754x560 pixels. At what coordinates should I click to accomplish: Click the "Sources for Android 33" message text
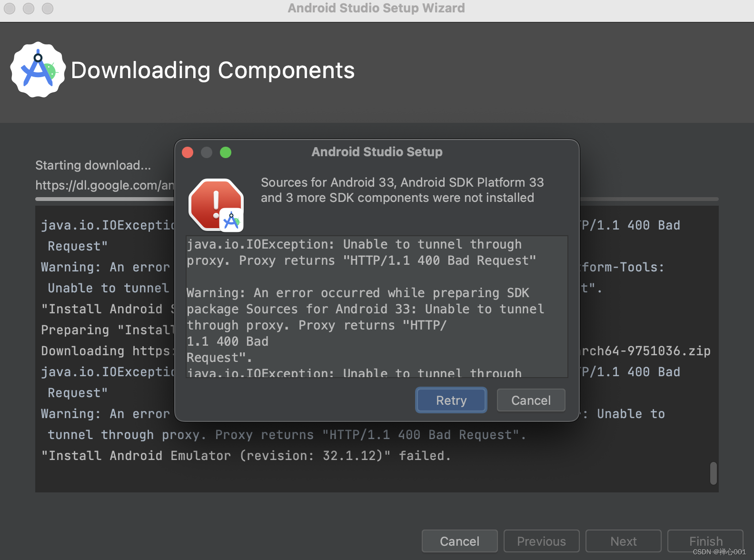[402, 190]
